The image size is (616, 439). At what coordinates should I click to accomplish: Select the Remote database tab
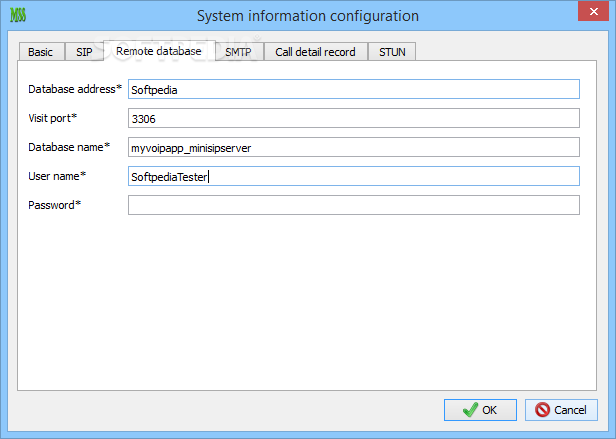coord(159,51)
